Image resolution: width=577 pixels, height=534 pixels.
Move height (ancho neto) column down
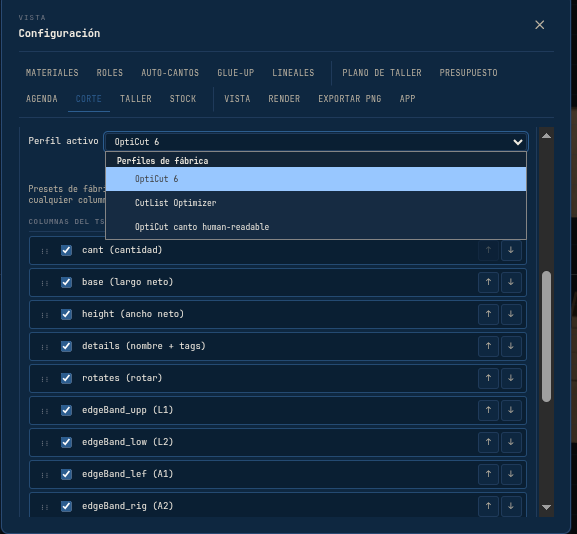[511, 314]
